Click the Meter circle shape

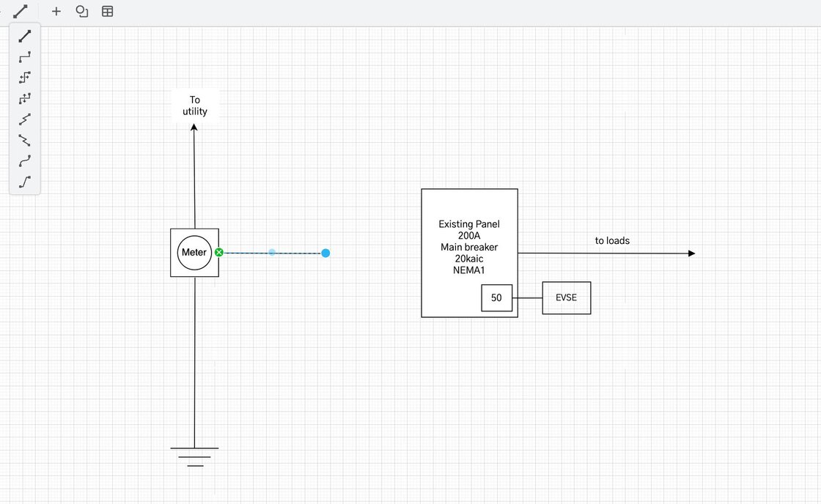[194, 253]
